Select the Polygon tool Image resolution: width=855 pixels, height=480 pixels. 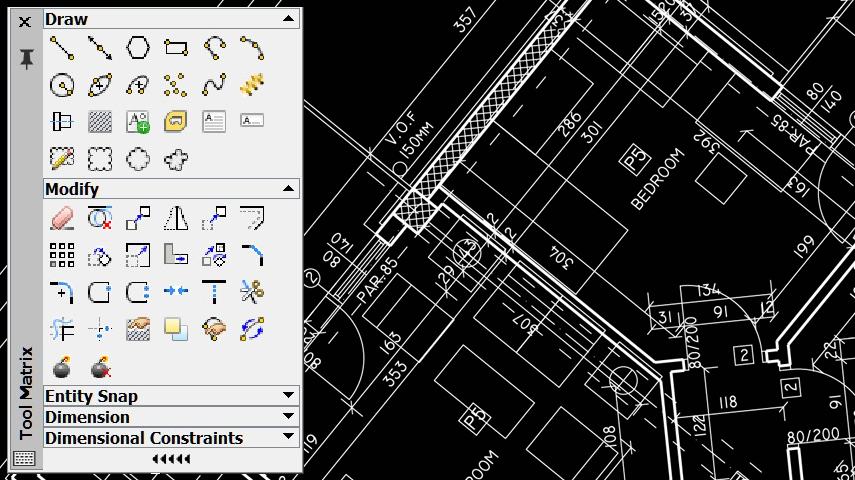[137, 47]
